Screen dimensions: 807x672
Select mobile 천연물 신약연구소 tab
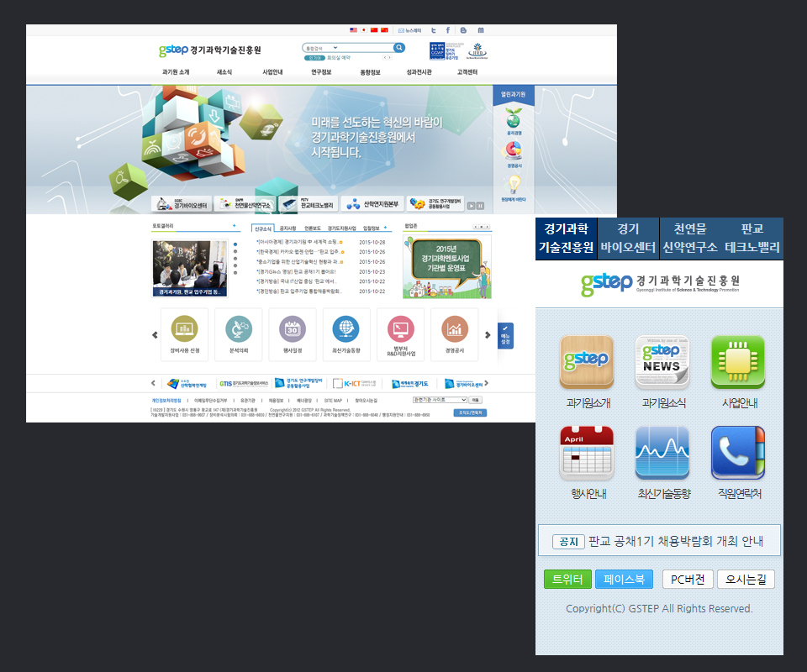pos(690,239)
